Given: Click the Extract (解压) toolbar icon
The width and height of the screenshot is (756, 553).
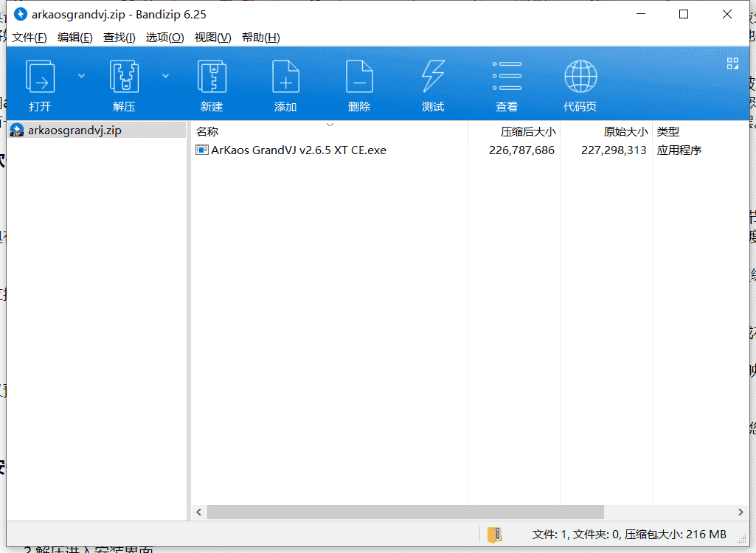Looking at the screenshot, I should click(x=125, y=76).
